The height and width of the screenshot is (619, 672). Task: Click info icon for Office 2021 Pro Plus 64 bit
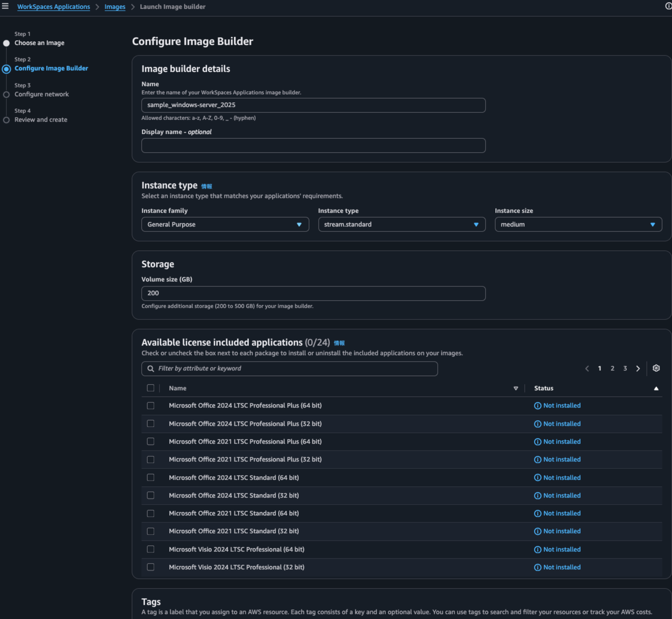(537, 442)
